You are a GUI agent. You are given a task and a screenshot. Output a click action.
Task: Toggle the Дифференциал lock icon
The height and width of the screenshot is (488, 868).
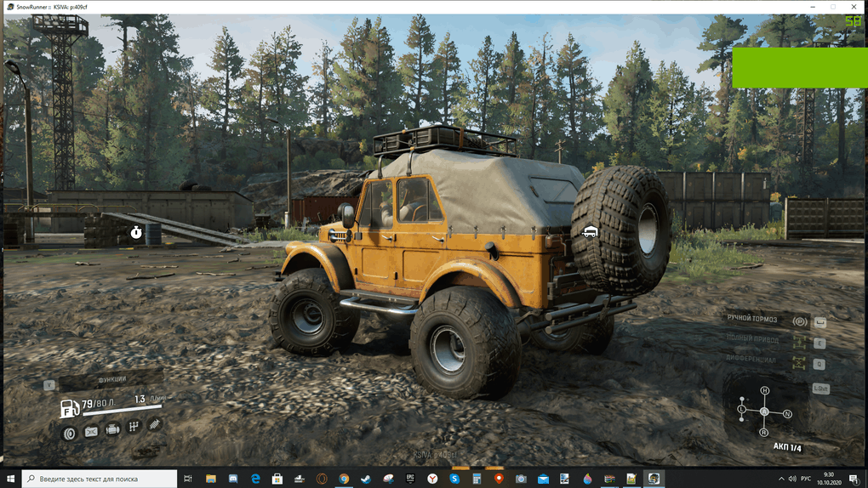(799, 363)
